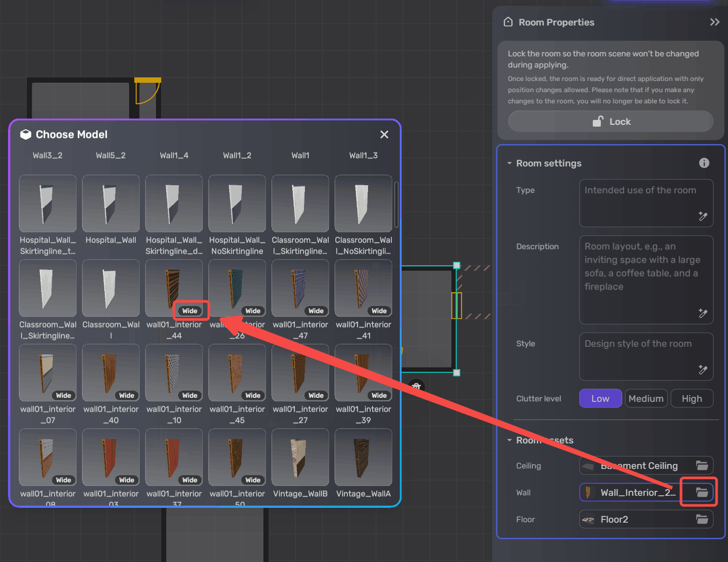Click the magic wand in Type field
This screenshot has width=728, height=562.
tap(702, 217)
